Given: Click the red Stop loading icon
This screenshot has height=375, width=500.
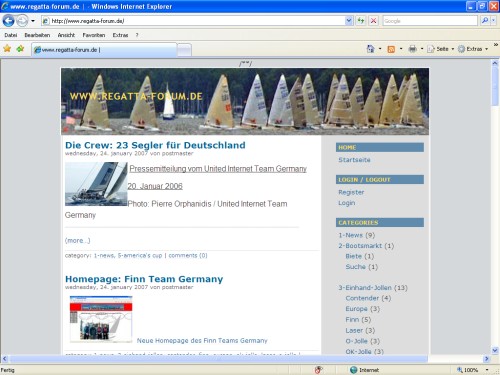Looking at the screenshot, I should pos(374,21).
